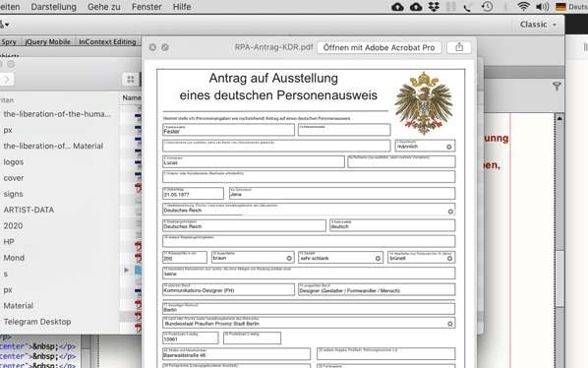Open the Hilfe menu
The height and width of the screenshot is (368, 588).
(x=182, y=7)
